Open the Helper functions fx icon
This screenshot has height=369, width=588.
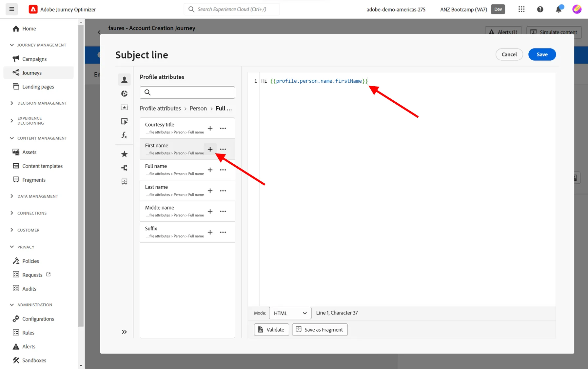point(124,135)
